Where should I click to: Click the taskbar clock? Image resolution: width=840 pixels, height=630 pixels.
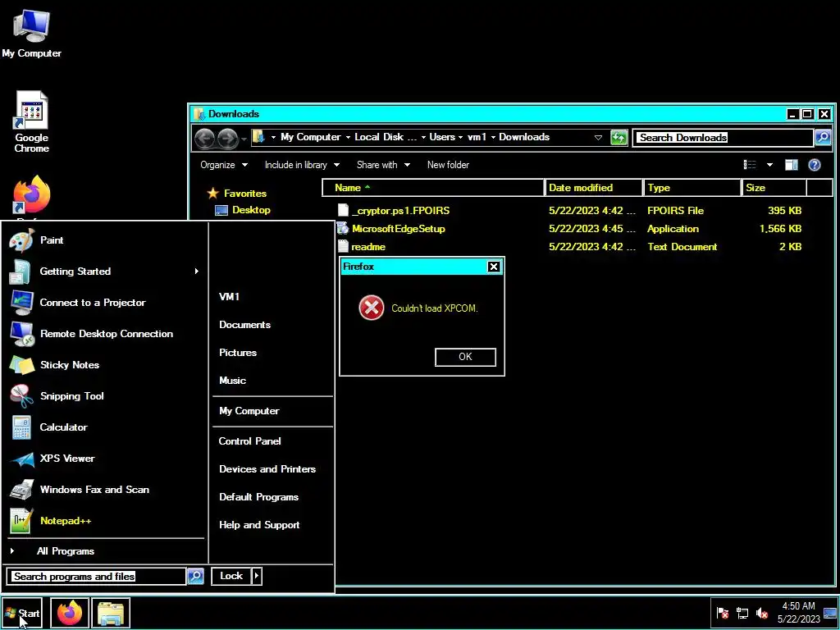799,612
